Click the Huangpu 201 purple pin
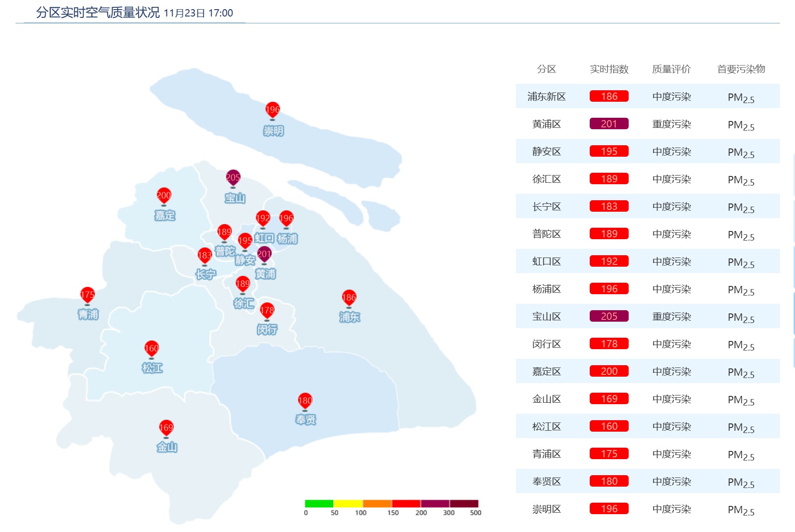 coord(264,254)
